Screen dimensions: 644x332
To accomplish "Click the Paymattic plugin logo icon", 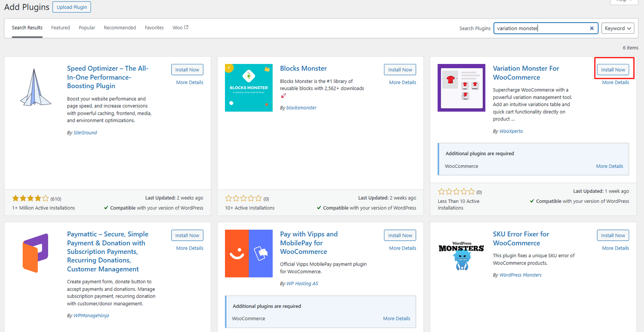I will (x=35, y=253).
